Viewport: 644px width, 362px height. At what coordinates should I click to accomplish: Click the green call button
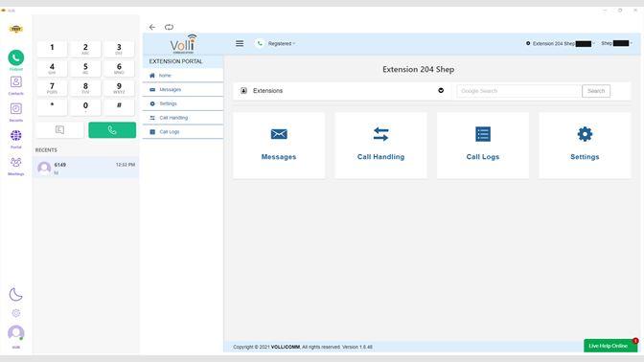(x=112, y=129)
